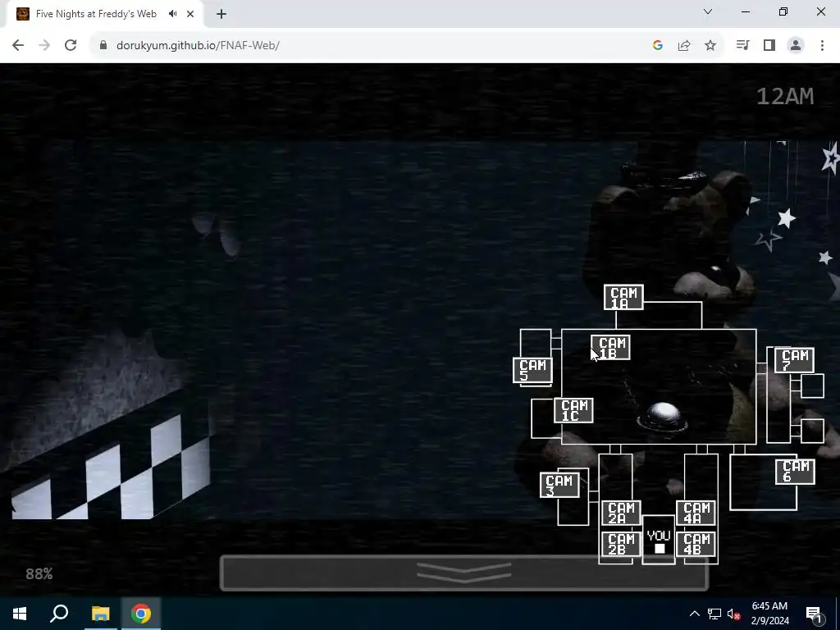Screen dimensions: 840x630
Task: Click the muted volume tray icon
Action: (x=733, y=614)
